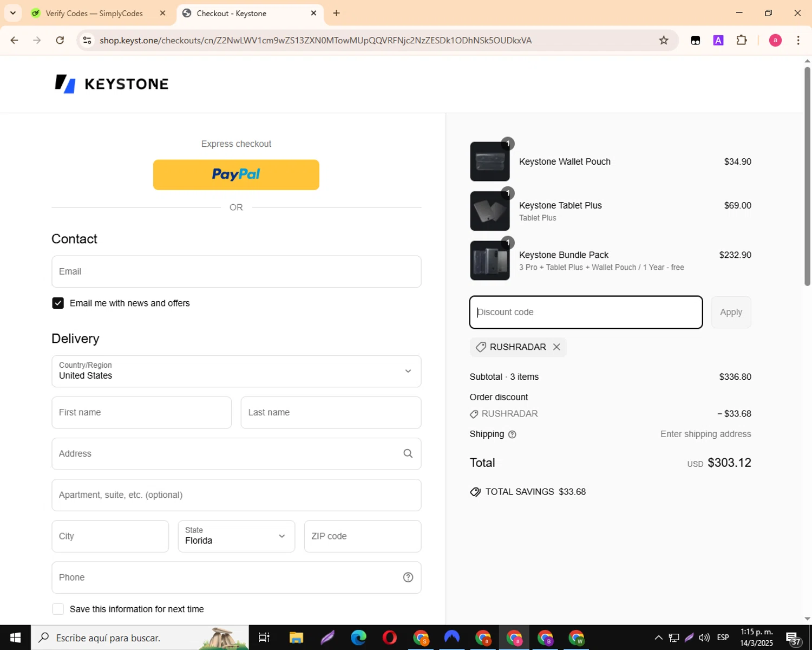This screenshot has height=650, width=812.
Task: Click the $303.12 total amount
Action: pyautogui.click(x=729, y=463)
